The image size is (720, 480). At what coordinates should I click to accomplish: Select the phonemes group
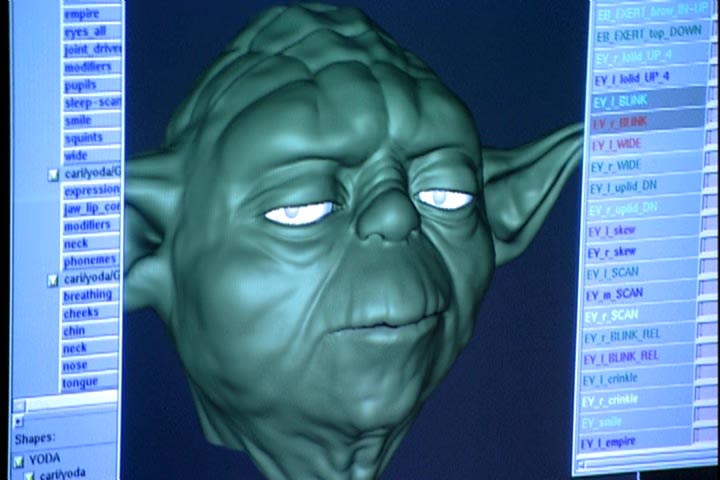coord(90,260)
